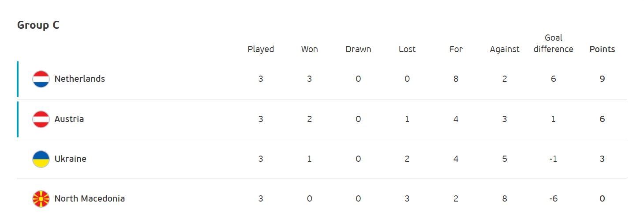Viewport: 644px width, 221px height.
Task: Click the Goal difference column header
Action: (x=554, y=43)
